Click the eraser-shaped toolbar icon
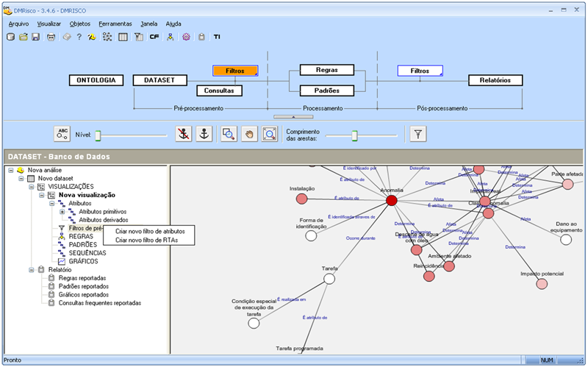The width and height of the screenshot is (588, 367). [67, 37]
